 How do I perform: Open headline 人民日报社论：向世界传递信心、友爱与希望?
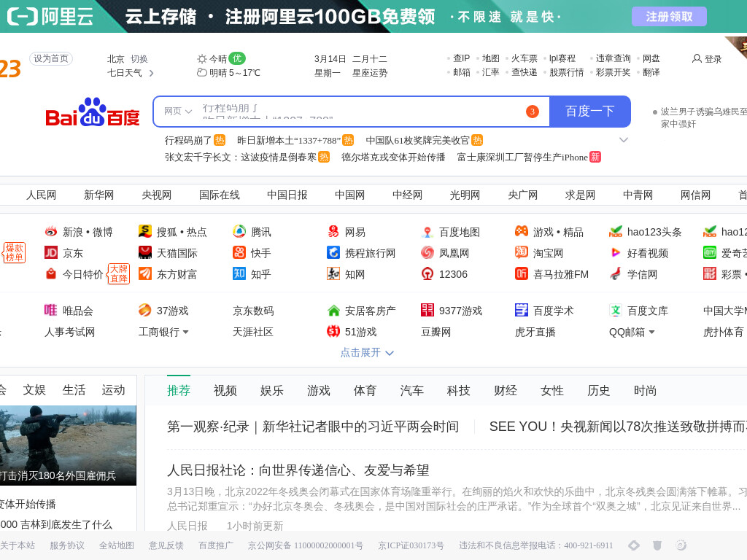(298, 470)
